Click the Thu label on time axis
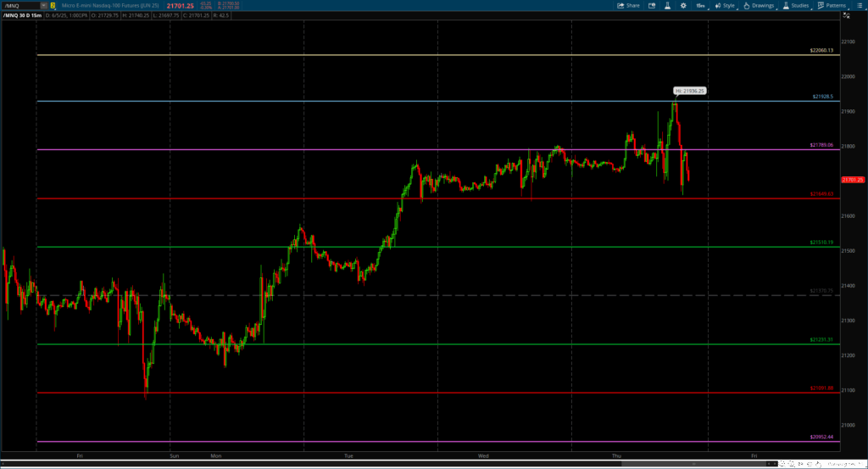This screenshot has height=469, width=868. click(x=617, y=456)
